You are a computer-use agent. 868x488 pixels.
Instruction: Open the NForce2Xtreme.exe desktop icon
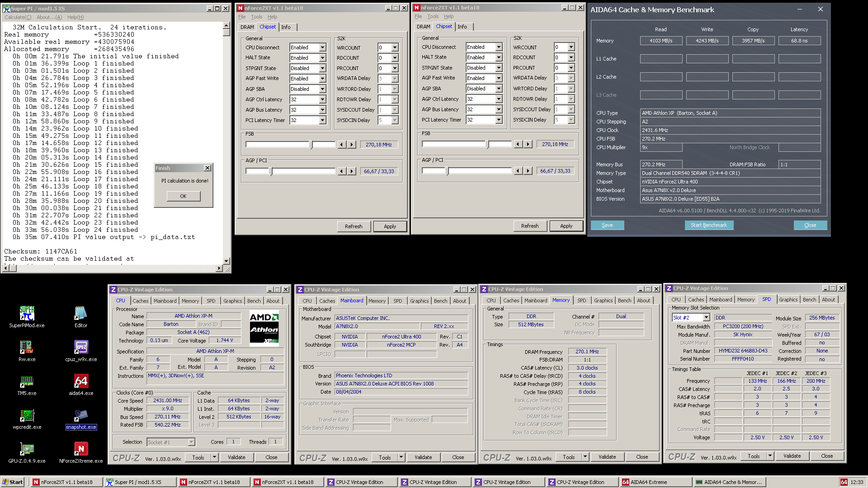coord(81,452)
